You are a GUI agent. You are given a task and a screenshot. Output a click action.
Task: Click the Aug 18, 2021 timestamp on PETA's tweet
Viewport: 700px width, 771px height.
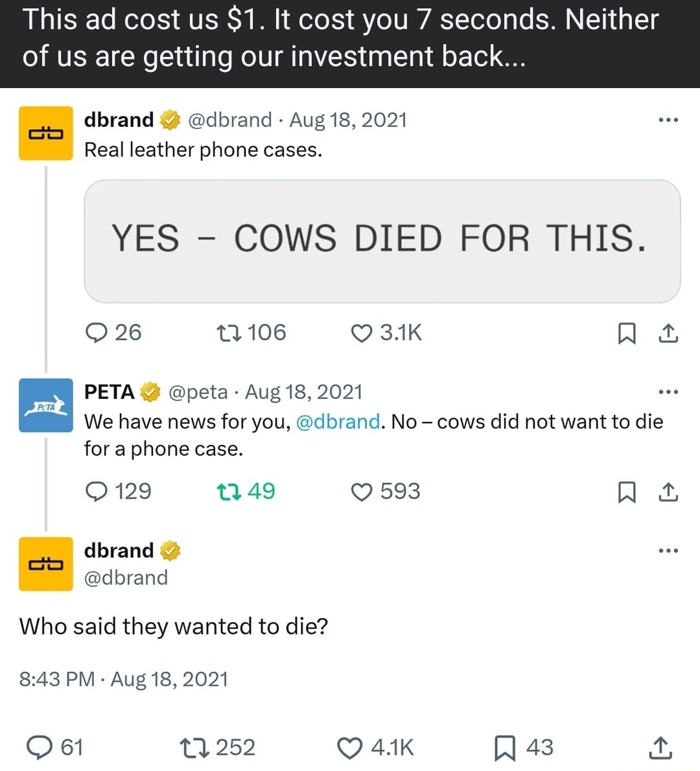[x=309, y=391]
